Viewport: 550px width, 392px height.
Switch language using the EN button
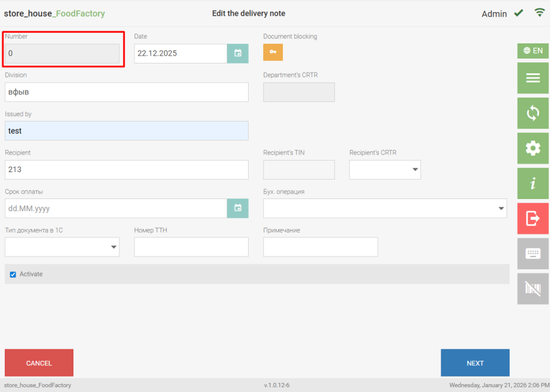coord(533,51)
